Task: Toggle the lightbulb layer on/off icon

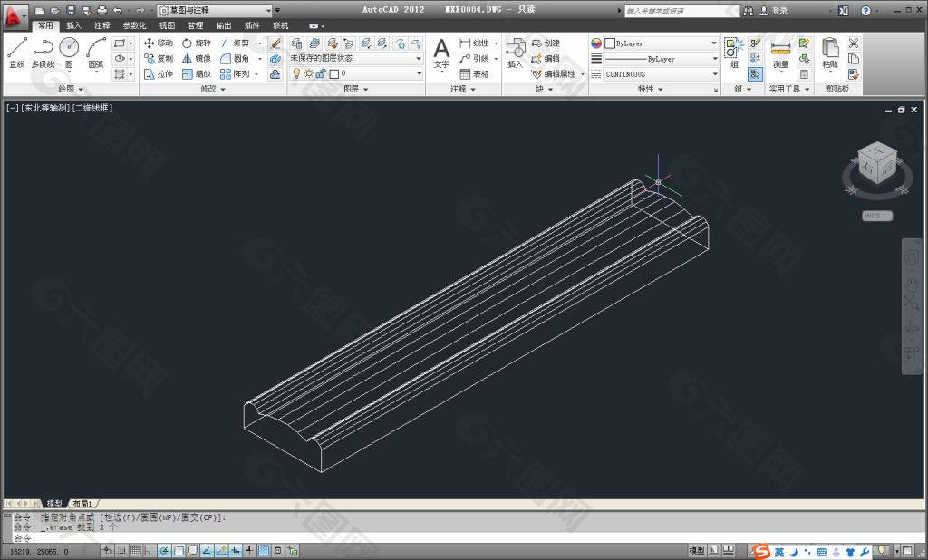Action: tap(296, 73)
